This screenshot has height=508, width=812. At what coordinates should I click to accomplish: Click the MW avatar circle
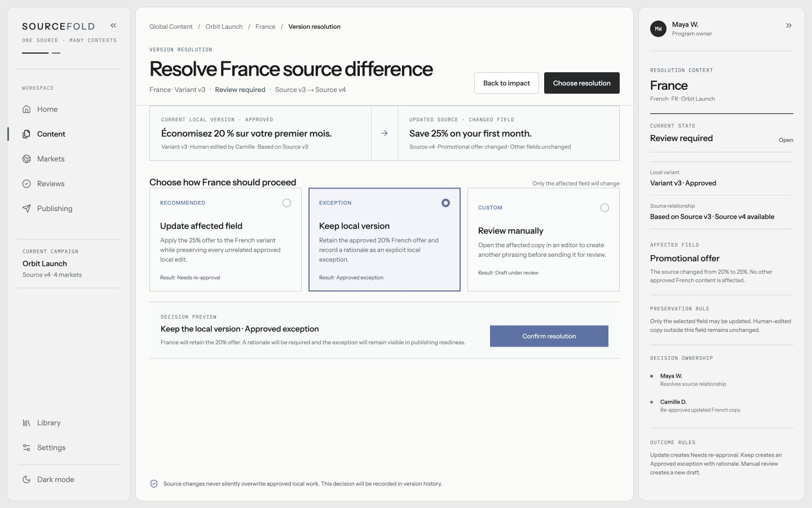tap(658, 29)
